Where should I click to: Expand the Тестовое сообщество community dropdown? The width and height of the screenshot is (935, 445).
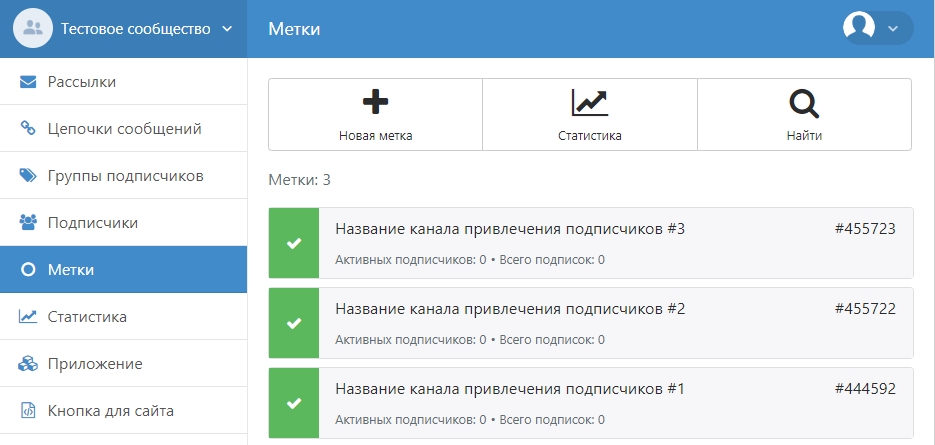pos(227,29)
